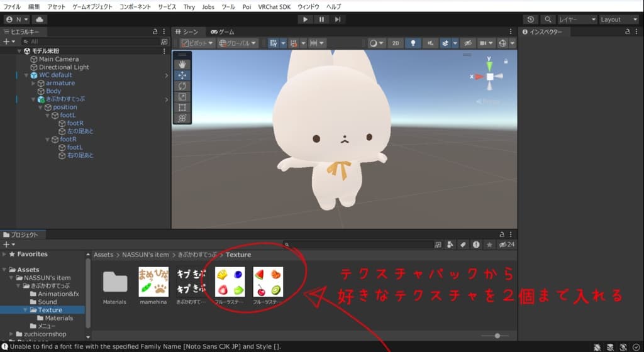644x352 pixels.
Task: Select the Hand tool in scene toolbar
Action: (x=182, y=64)
